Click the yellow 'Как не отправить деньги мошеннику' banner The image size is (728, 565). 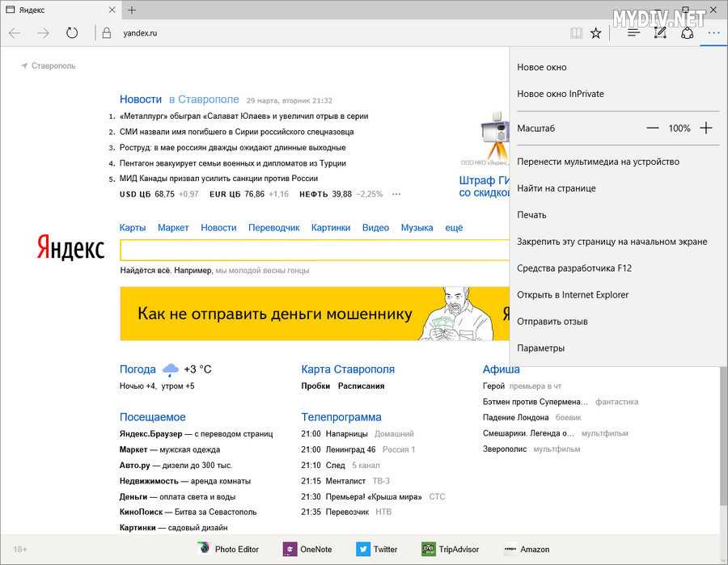click(315, 314)
